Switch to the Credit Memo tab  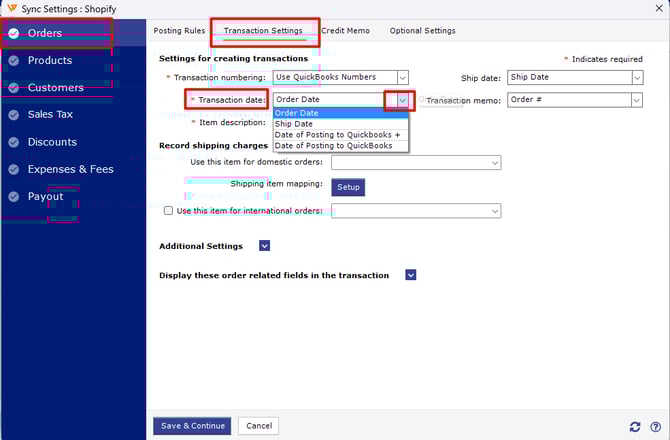pyautogui.click(x=345, y=31)
